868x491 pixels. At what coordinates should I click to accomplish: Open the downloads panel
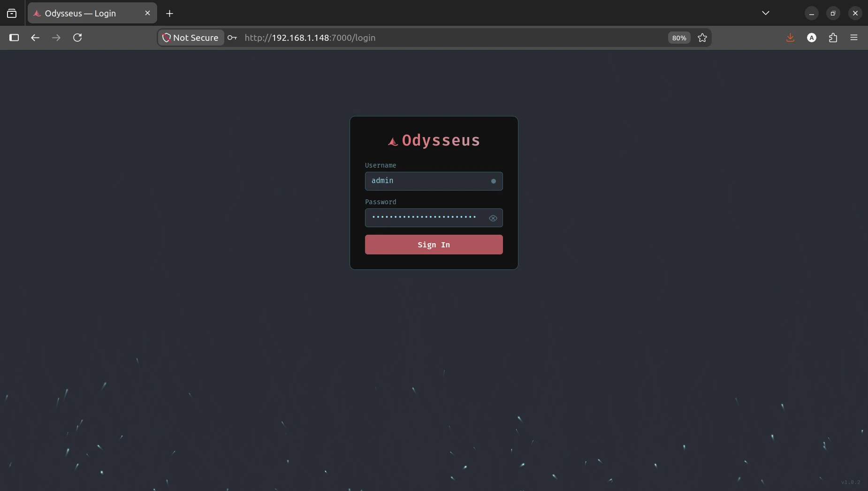tap(791, 38)
